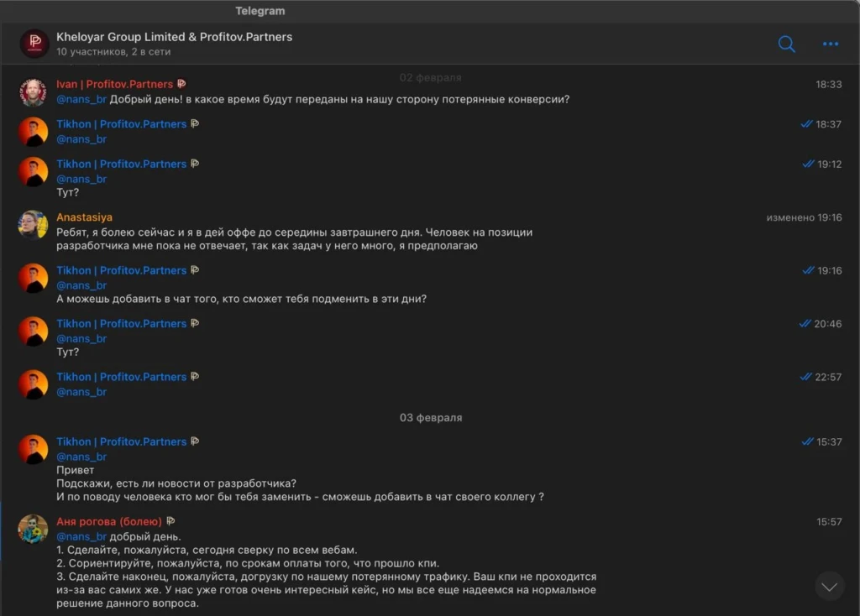This screenshot has height=616, width=860.
Task: Click Tikhon's avatar at the 19:16 message
Action: click(x=34, y=278)
